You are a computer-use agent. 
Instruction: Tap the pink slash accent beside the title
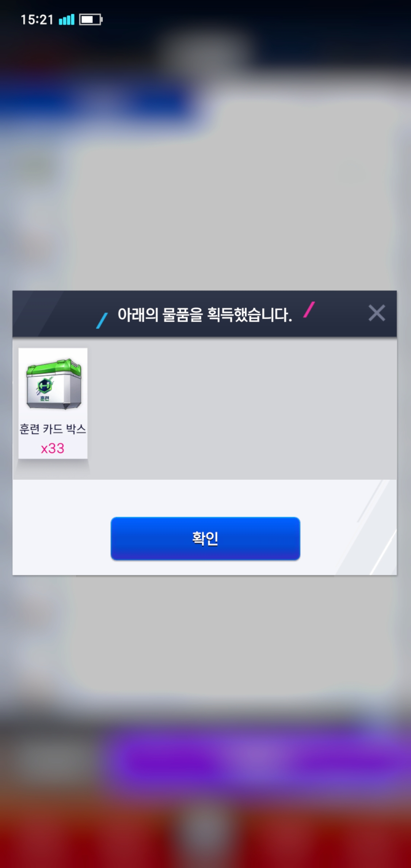click(309, 310)
